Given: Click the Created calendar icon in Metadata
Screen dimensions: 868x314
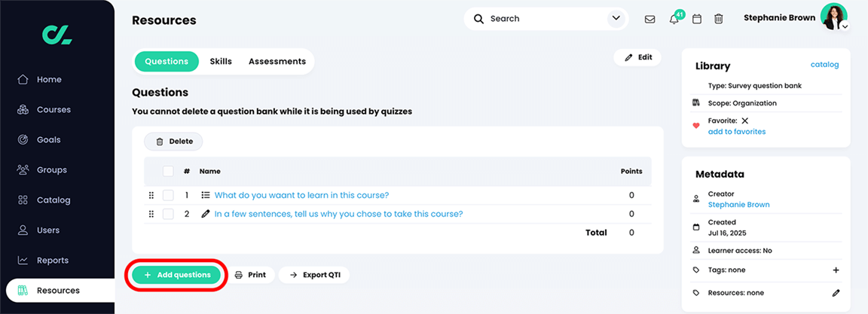Looking at the screenshot, I should pyautogui.click(x=696, y=227).
